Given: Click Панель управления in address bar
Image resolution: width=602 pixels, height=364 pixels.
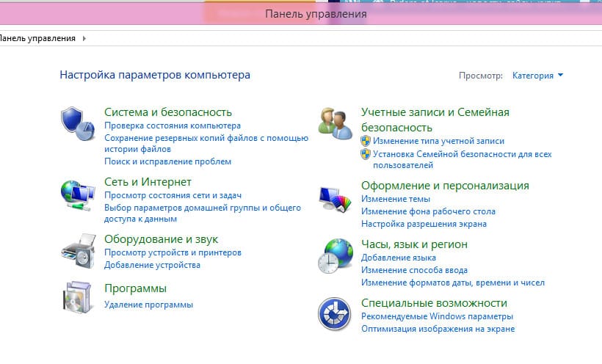Looking at the screenshot, I should click(x=38, y=37).
